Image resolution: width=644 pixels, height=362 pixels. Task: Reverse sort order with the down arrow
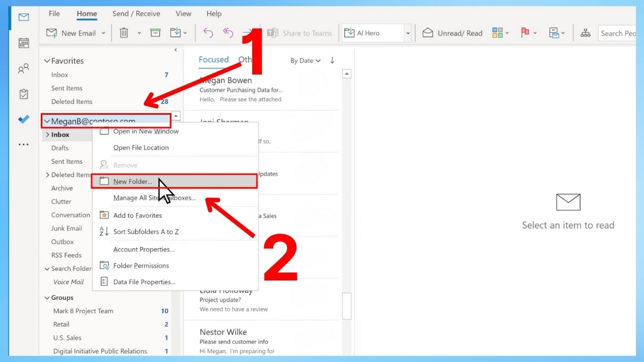tap(332, 60)
